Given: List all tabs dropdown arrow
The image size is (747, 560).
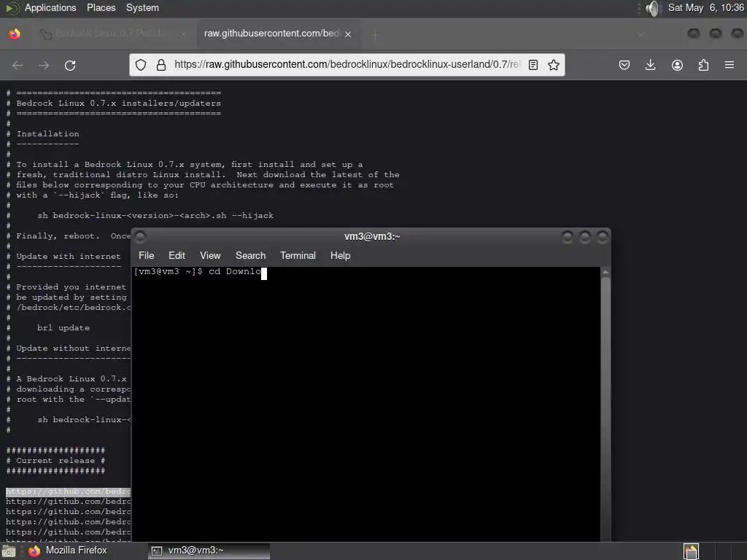Looking at the screenshot, I should pyautogui.click(x=640, y=34).
